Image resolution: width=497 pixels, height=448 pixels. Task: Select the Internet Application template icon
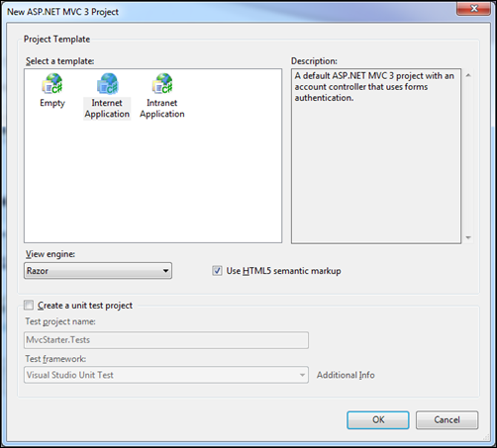tap(107, 83)
